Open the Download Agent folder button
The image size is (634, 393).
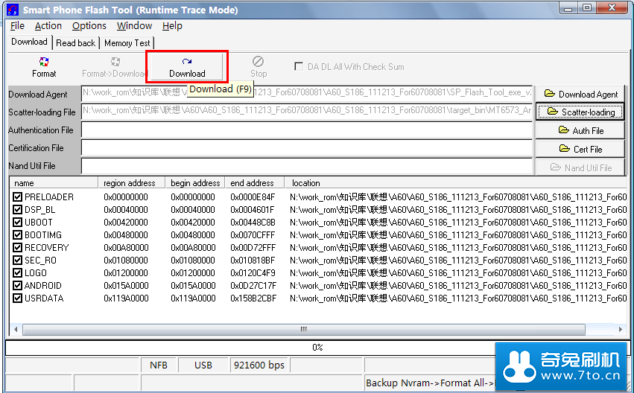click(x=580, y=94)
